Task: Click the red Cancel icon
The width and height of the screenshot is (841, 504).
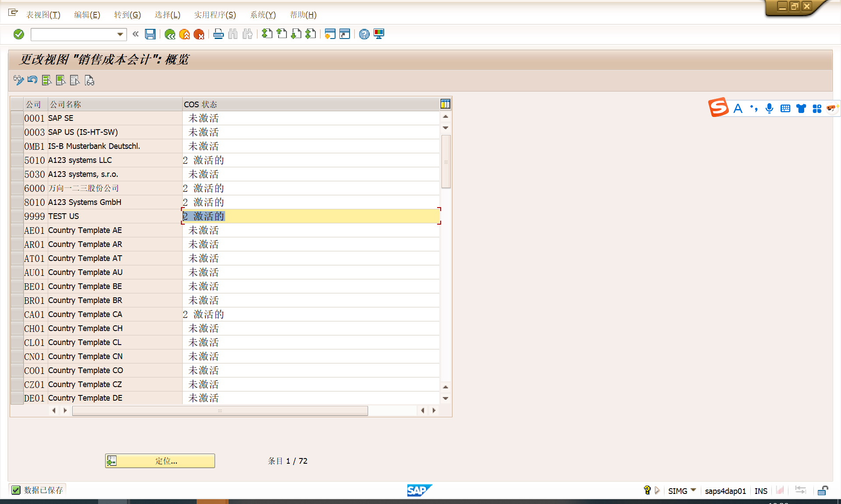Action: (199, 34)
